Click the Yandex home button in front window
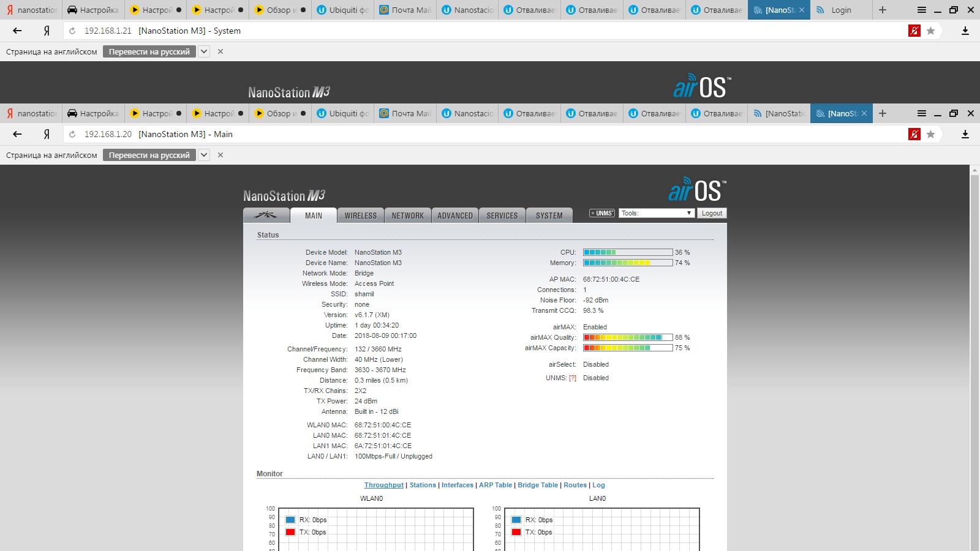The image size is (980, 551). coord(47,134)
